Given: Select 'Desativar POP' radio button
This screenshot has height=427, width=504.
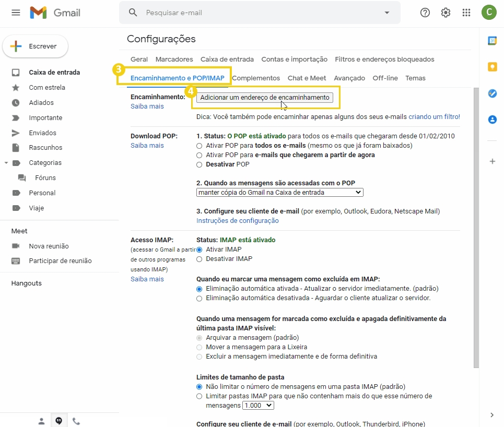Looking at the screenshot, I should 199,164.
